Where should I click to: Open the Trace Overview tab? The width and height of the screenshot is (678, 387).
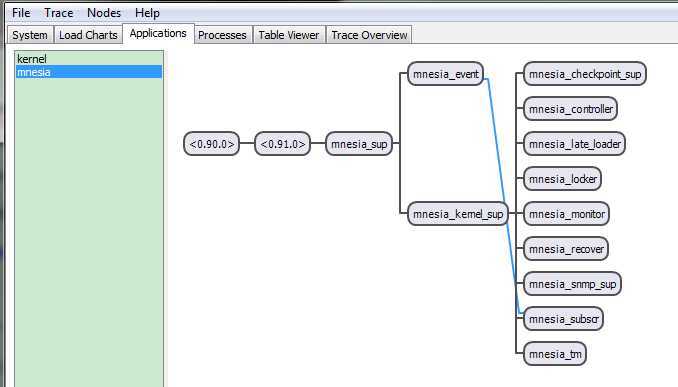369,35
